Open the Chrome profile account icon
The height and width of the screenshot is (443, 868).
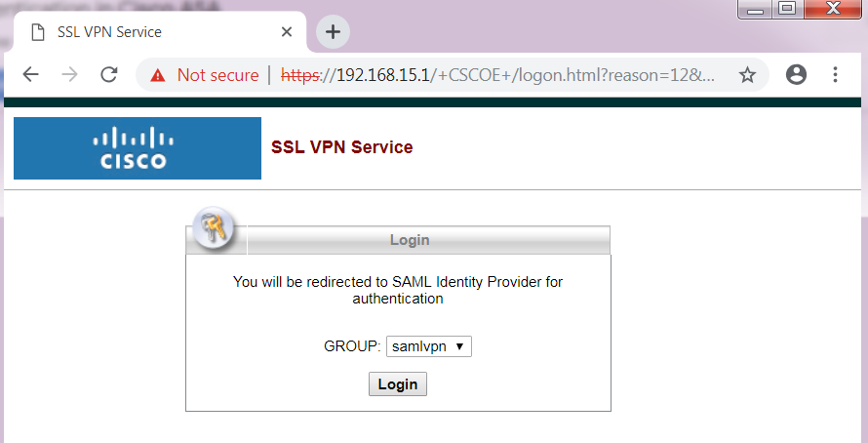(796, 75)
